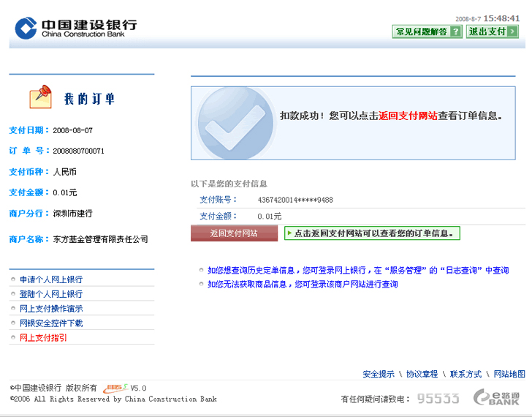The width and height of the screenshot is (532, 417).
Task: Click the 如您无法获取商品信息 merchant query tip
Action: click(x=303, y=285)
